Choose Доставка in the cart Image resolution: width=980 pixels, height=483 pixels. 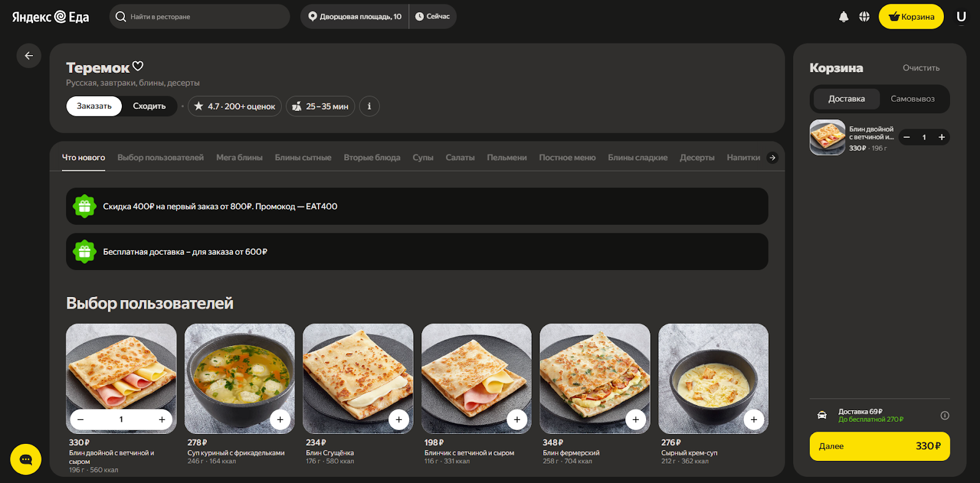(x=846, y=99)
